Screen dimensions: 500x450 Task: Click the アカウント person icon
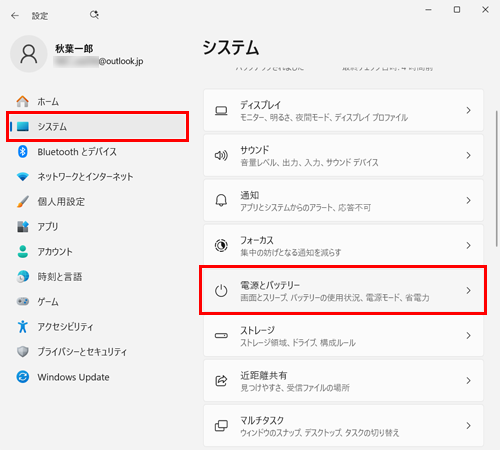click(23, 251)
